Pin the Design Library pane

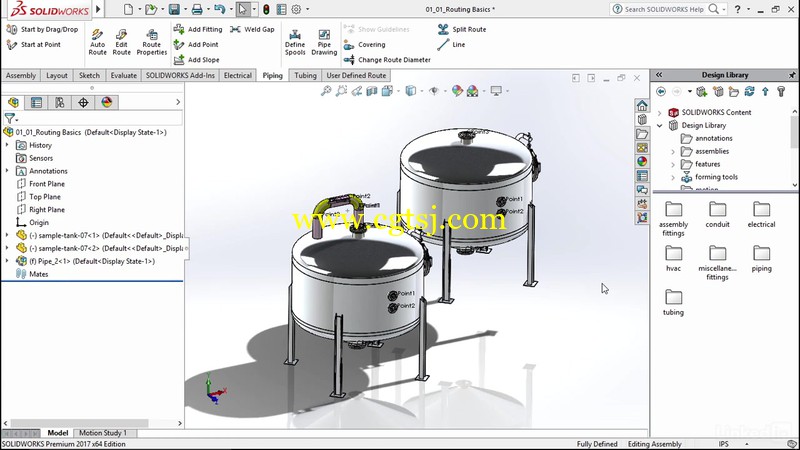(x=792, y=75)
